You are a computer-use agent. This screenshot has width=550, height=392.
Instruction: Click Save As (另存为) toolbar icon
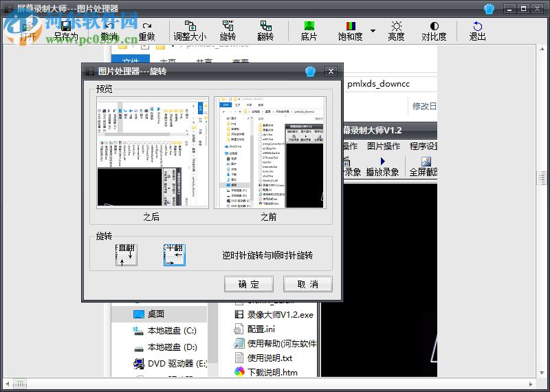[65, 31]
